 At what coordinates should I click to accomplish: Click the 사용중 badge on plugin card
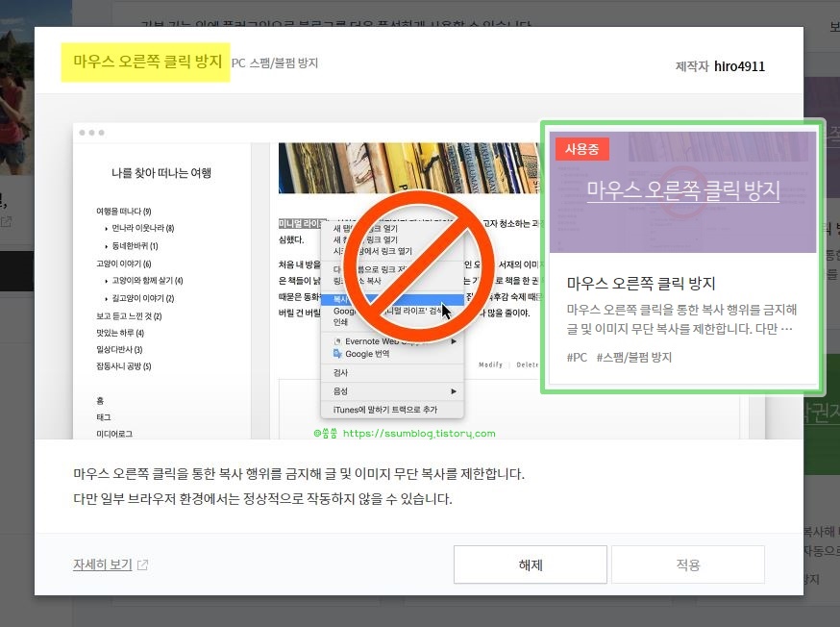(x=581, y=149)
